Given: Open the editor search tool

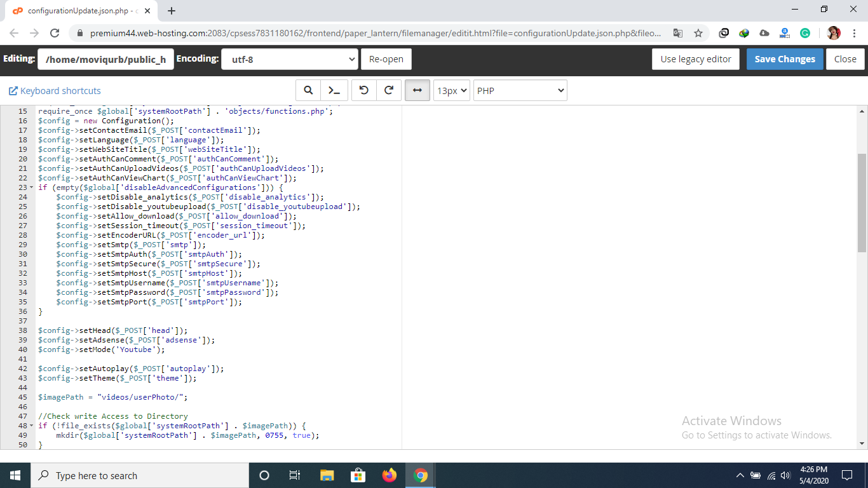Looking at the screenshot, I should point(308,91).
